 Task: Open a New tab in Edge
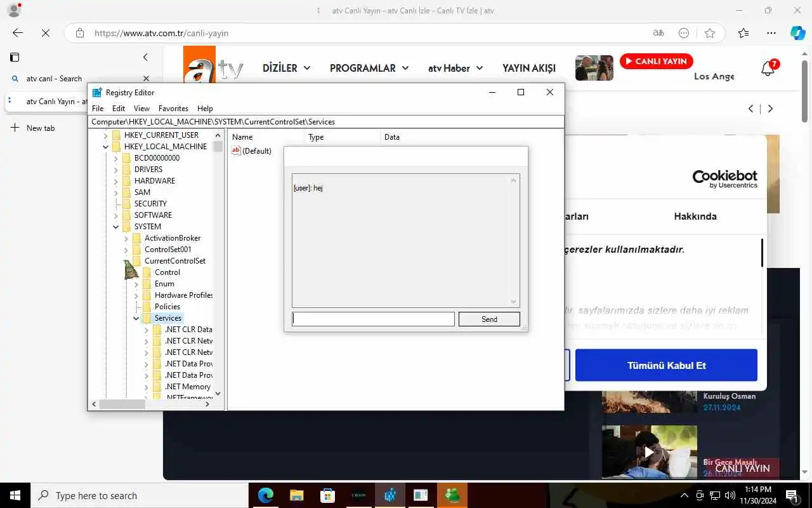point(33,128)
